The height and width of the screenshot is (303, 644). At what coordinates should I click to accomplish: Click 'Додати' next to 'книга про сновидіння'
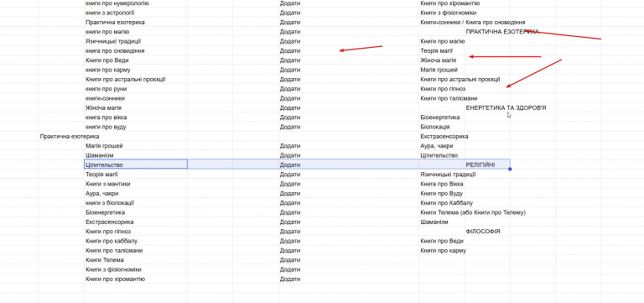(x=290, y=51)
